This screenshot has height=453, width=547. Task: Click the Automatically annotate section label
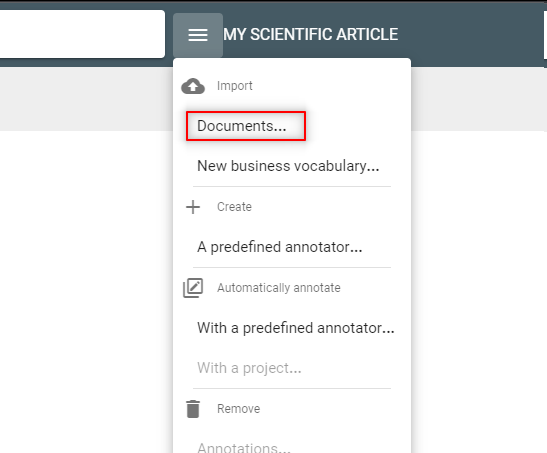279,288
